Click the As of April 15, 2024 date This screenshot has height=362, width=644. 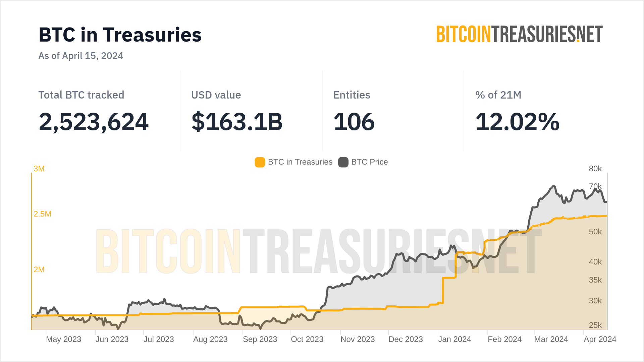[81, 56]
